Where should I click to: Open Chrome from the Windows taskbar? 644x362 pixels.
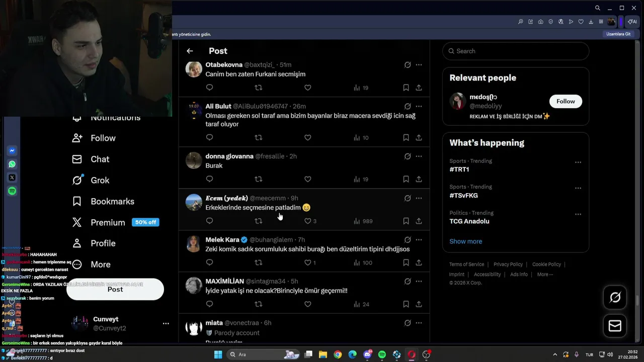click(338, 354)
